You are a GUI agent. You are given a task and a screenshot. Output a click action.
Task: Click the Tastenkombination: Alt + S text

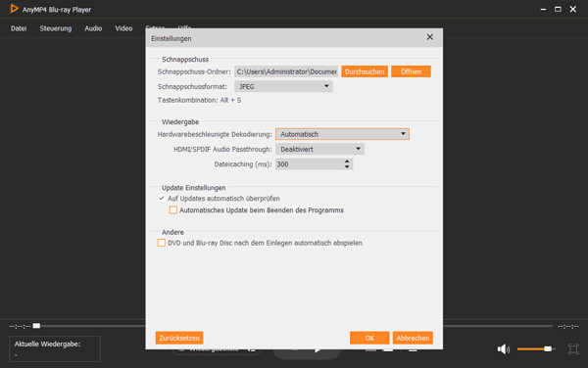tap(199, 100)
